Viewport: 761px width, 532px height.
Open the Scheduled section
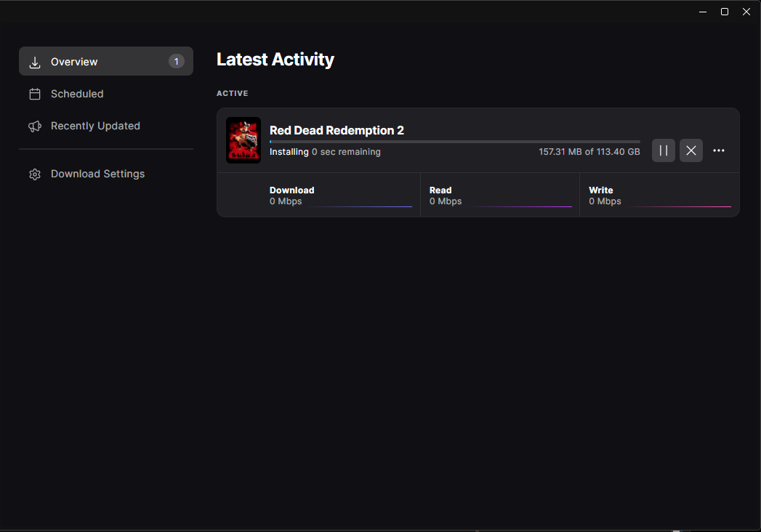click(106, 94)
